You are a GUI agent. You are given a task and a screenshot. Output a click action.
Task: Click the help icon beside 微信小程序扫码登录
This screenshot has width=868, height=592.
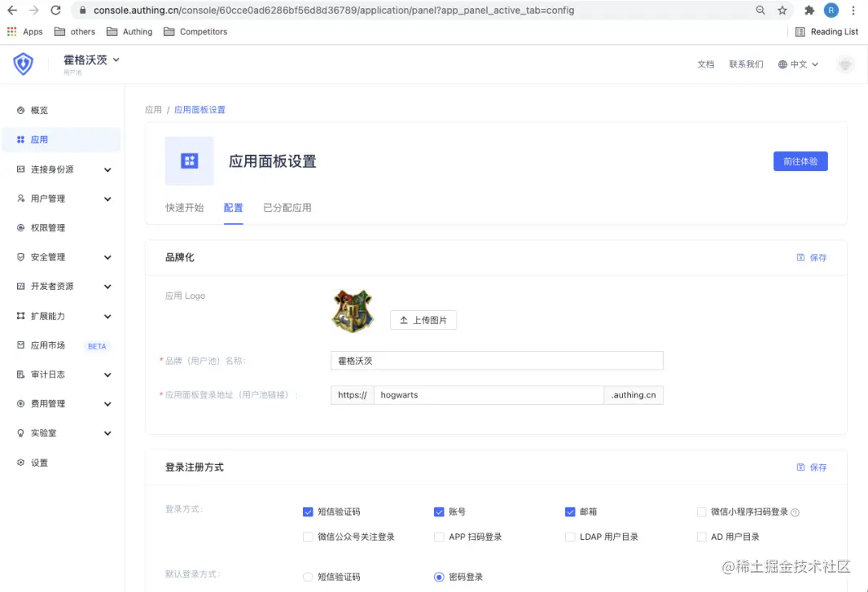point(796,512)
